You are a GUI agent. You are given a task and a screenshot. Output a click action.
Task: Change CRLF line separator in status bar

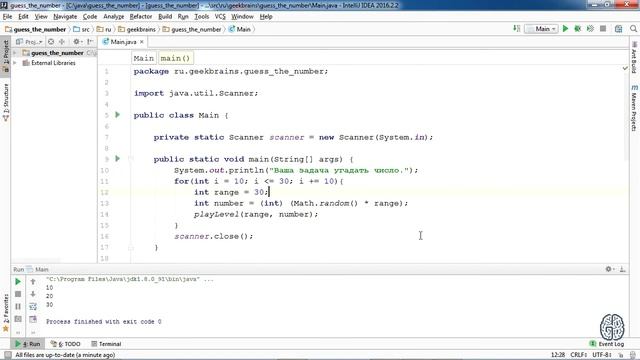pyautogui.click(x=578, y=355)
